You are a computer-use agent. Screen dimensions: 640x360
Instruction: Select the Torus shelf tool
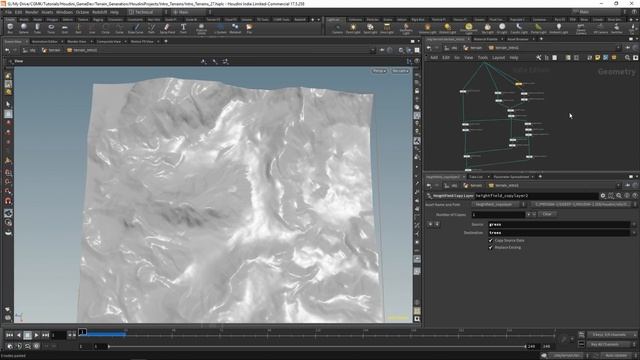coord(51,28)
